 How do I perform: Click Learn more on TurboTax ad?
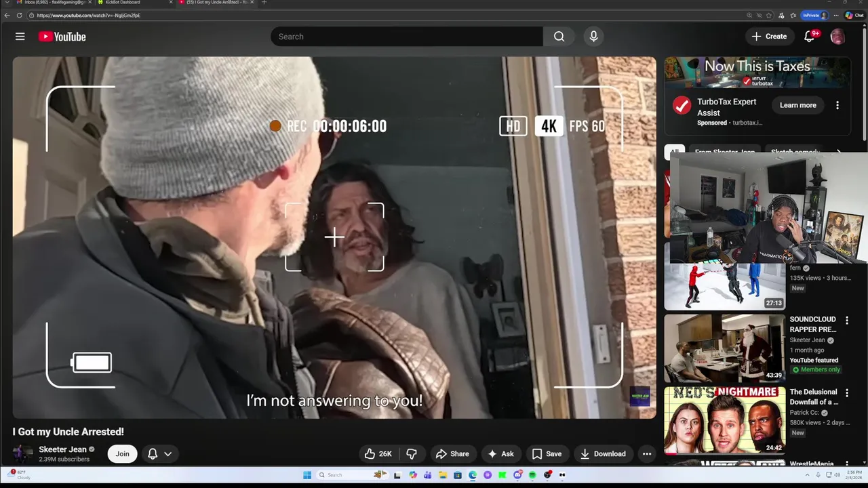point(797,105)
